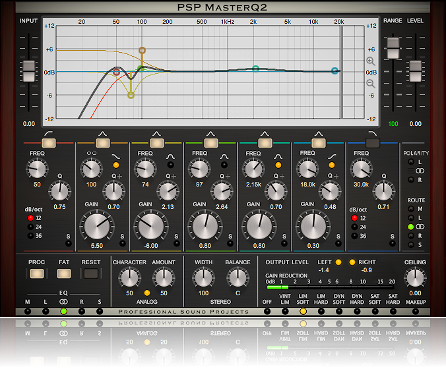Enable the high-pass filter band button

tap(49, 143)
